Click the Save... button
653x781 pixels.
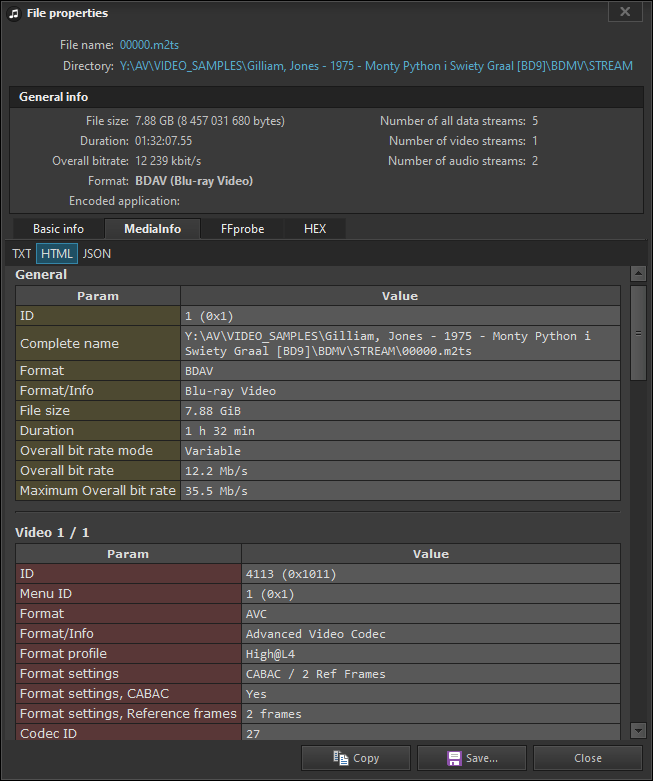click(x=472, y=758)
